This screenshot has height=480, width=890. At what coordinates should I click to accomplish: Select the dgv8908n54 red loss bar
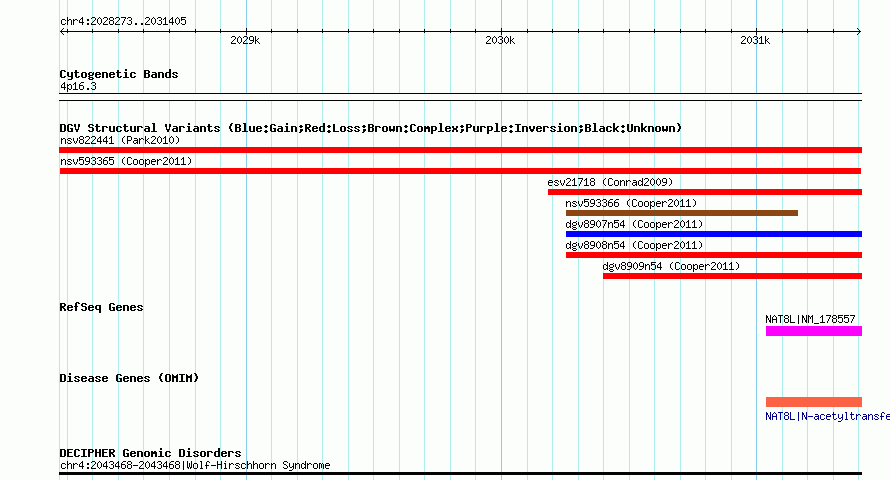click(713, 255)
